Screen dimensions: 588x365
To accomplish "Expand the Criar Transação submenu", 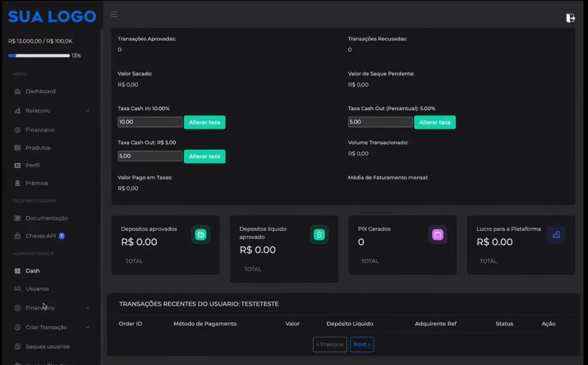I will (88, 327).
